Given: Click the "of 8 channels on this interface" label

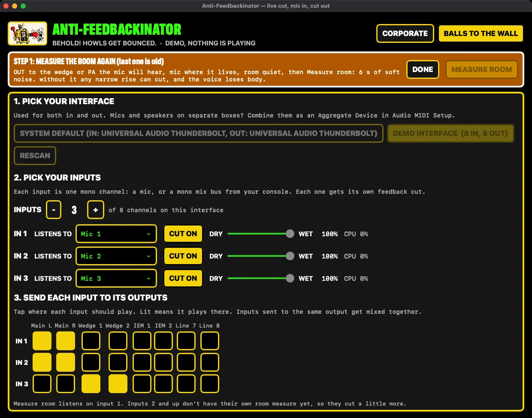Looking at the screenshot, I should point(166,210).
